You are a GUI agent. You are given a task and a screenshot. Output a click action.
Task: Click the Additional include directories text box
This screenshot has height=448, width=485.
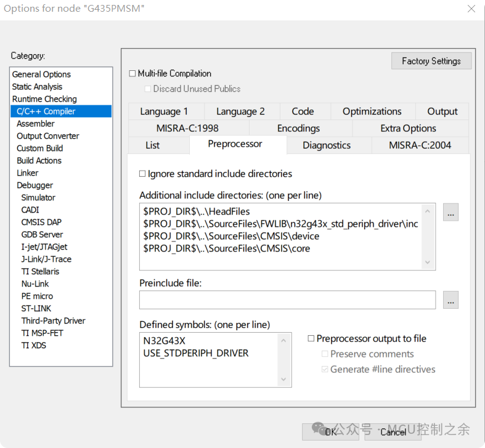[287, 237]
